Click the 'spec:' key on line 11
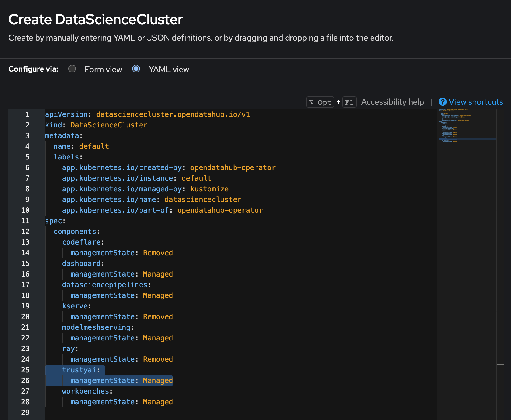This screenshot has height=420, width=511. pos(55,221)
